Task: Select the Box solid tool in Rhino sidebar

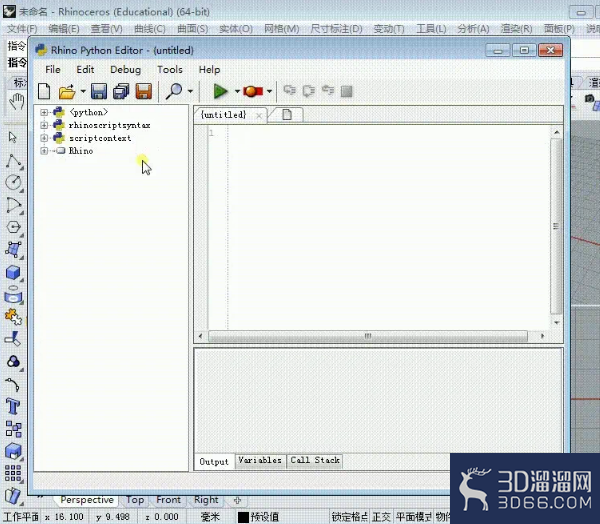Action: [13, 273]
